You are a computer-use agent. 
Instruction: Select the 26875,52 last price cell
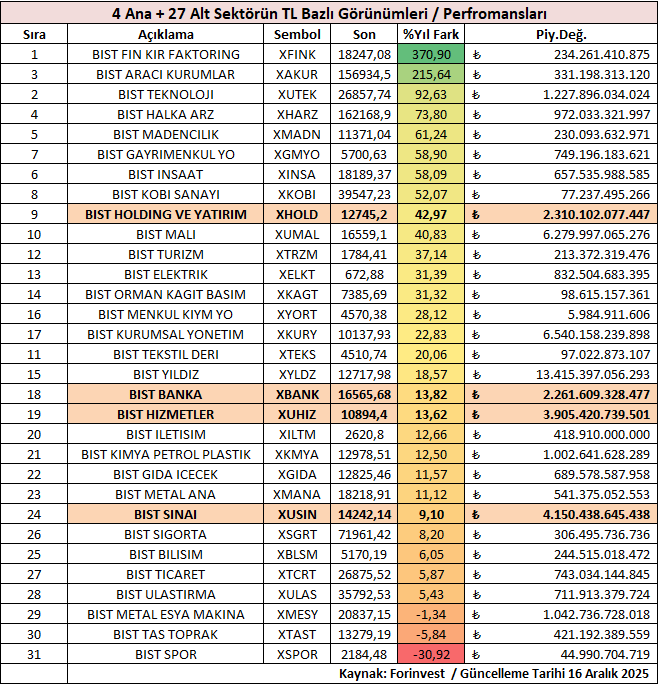(x=364, y=574)
